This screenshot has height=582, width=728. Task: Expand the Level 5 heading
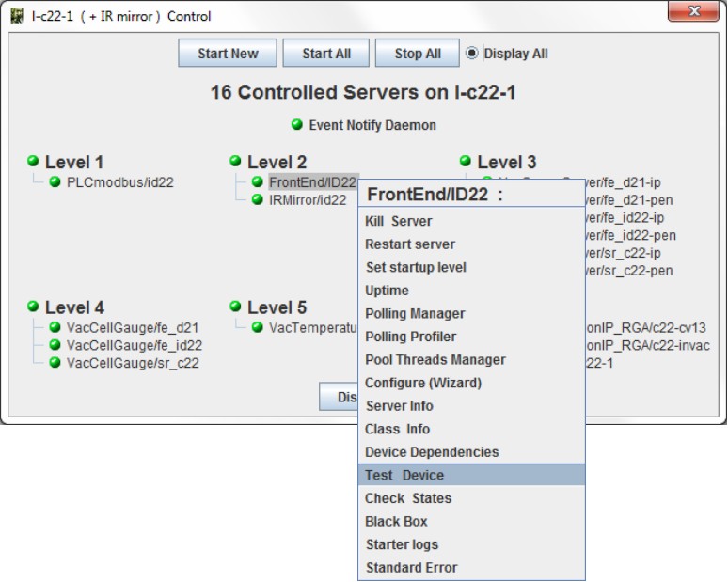277,307
